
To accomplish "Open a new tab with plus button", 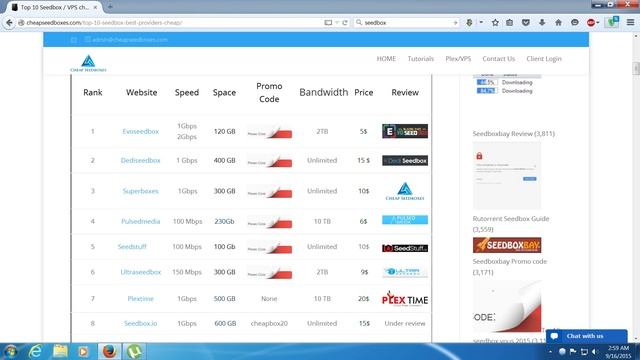I will coord(110,7).
